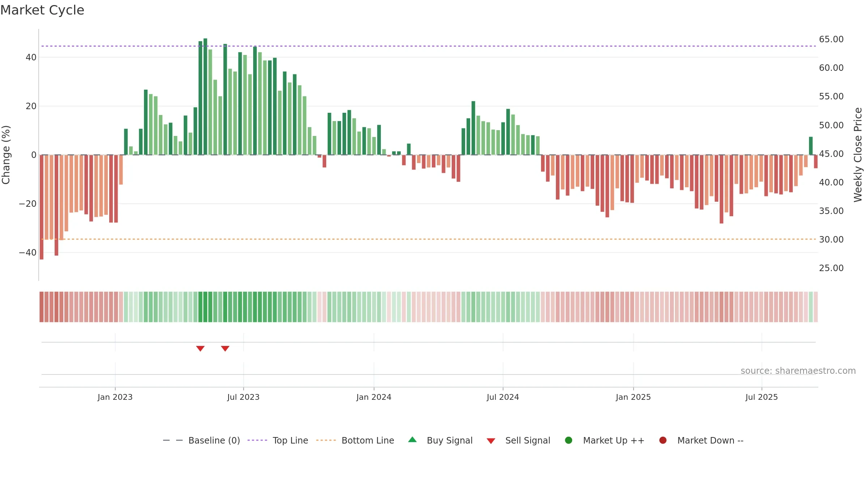868x488 pixels.
Task: Click the tallest green bar near 47%
Action: click(x=205, y=97)
